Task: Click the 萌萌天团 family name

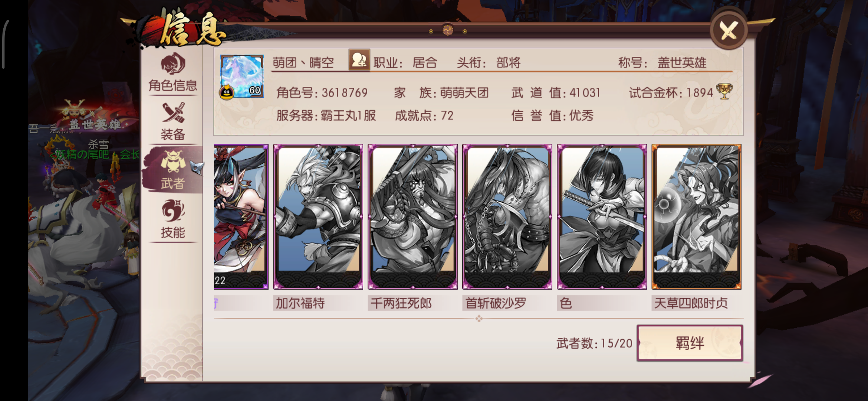Action: [x=464, y=93]
